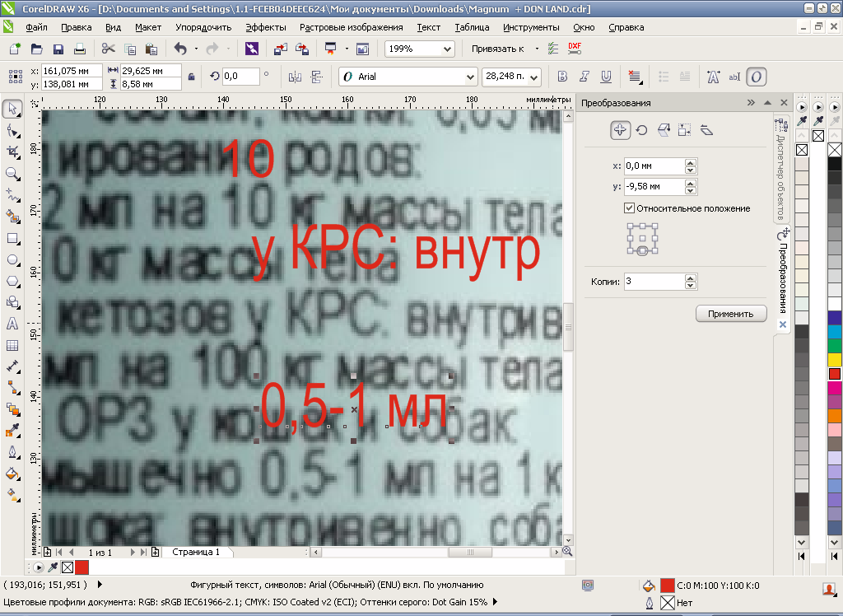
Task: Pick the cyan swatch in the palette
Action: [x=835, y=331]
